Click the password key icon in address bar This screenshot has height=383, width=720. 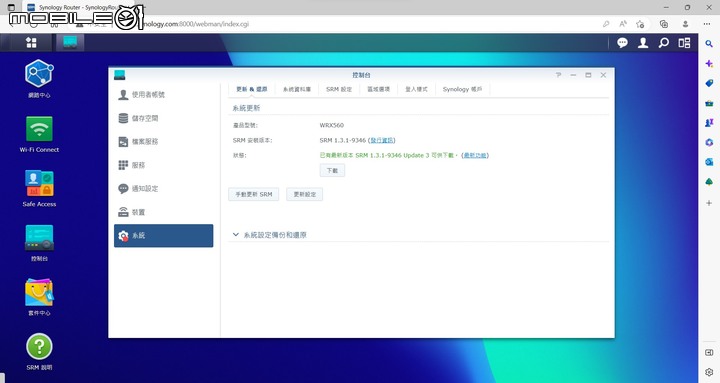click(606, 24)
